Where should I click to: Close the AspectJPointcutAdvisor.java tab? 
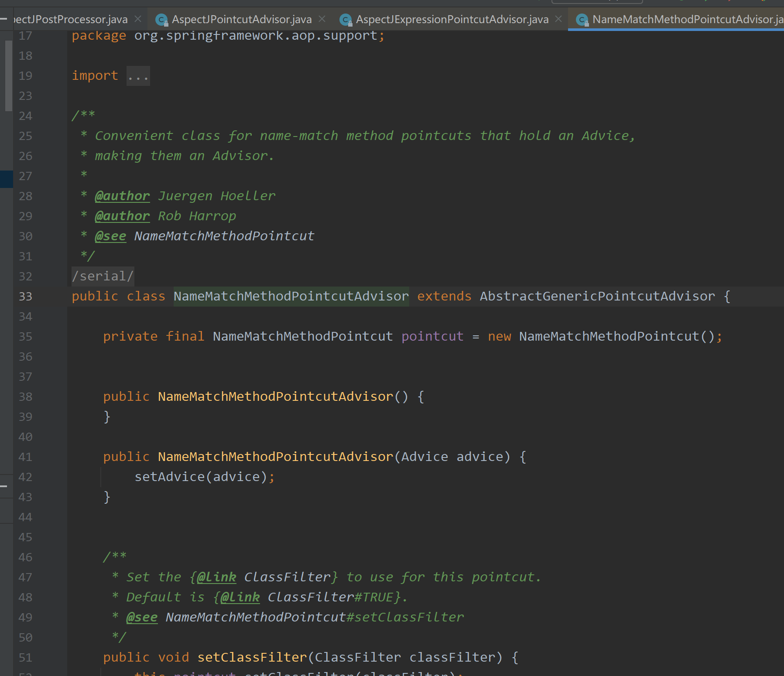tap(322, 19)
